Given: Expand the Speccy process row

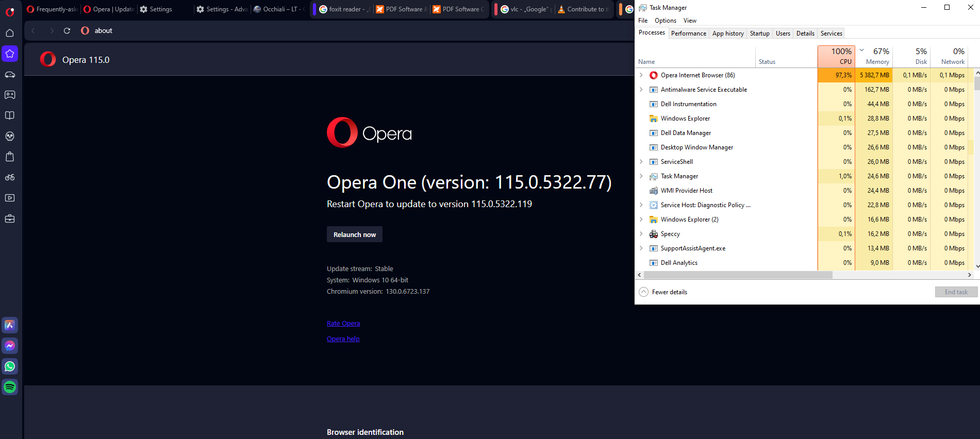Looking at the screenshot, I should (641, 234).
